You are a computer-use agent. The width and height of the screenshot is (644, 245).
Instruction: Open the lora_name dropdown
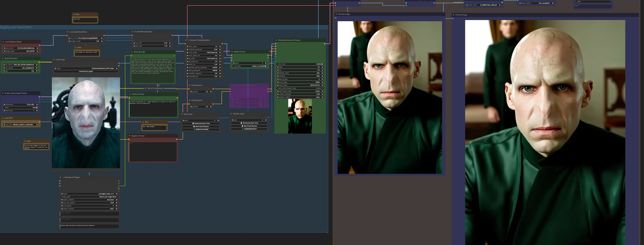(x=86, y=38)
